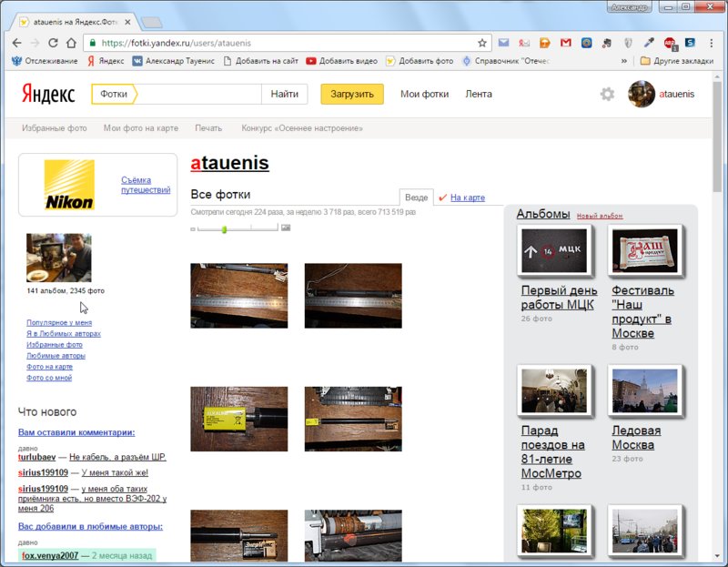Show hidden bookmarks with the chevron
This screenshot has width=728, height=567.
click(623, 61)
